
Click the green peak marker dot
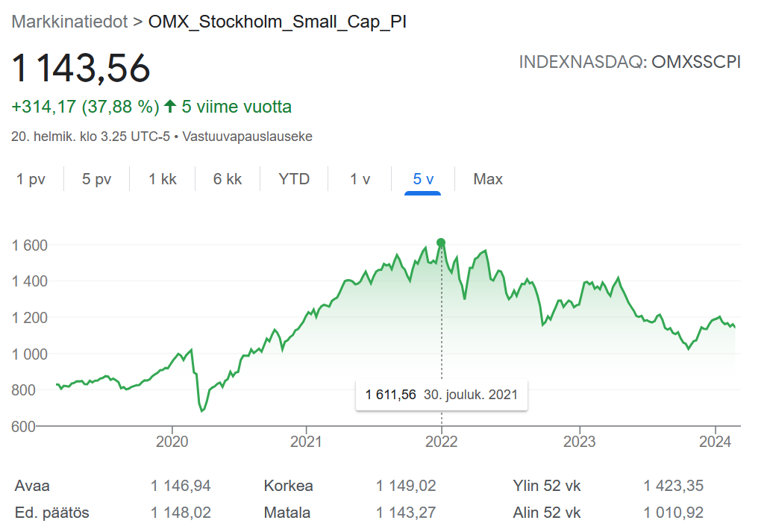441,242
